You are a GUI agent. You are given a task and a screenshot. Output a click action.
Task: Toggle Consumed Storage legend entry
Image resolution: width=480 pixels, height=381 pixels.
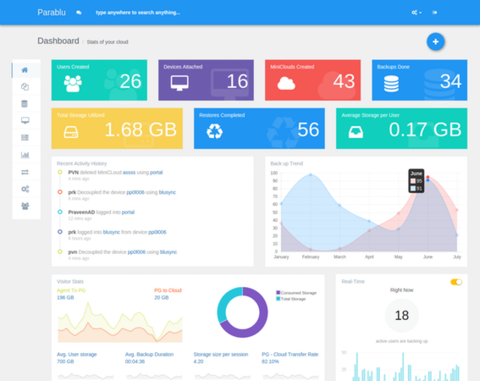(x=296, y=293)
